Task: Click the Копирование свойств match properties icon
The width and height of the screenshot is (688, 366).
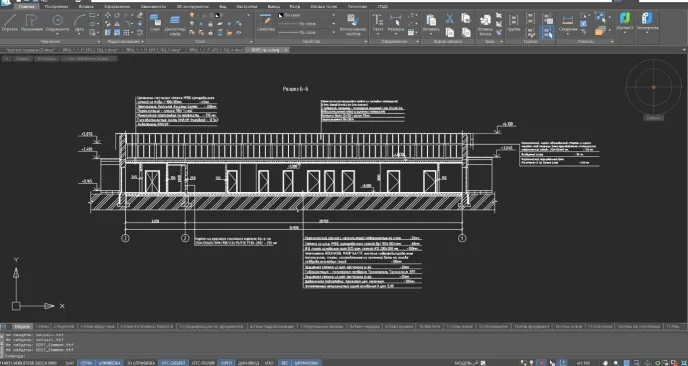Action: point(353,24)
